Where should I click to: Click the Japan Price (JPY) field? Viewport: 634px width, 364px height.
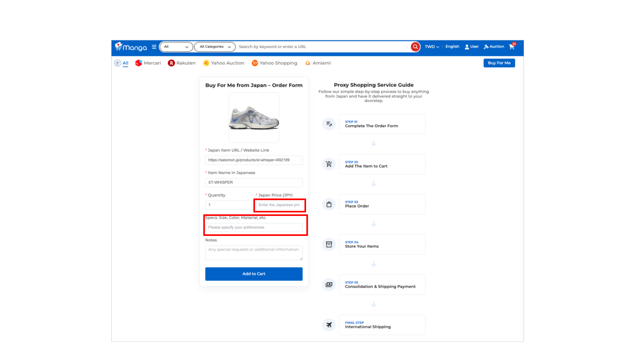[x=279, y=205]
